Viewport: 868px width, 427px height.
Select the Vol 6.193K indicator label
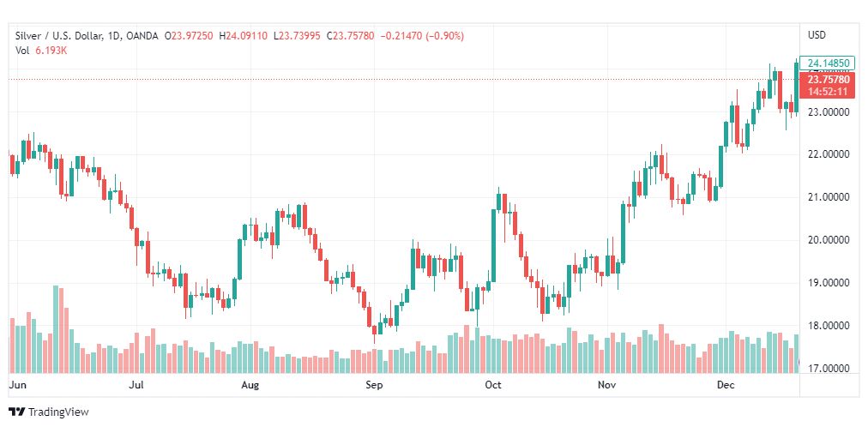coord(39,50)
